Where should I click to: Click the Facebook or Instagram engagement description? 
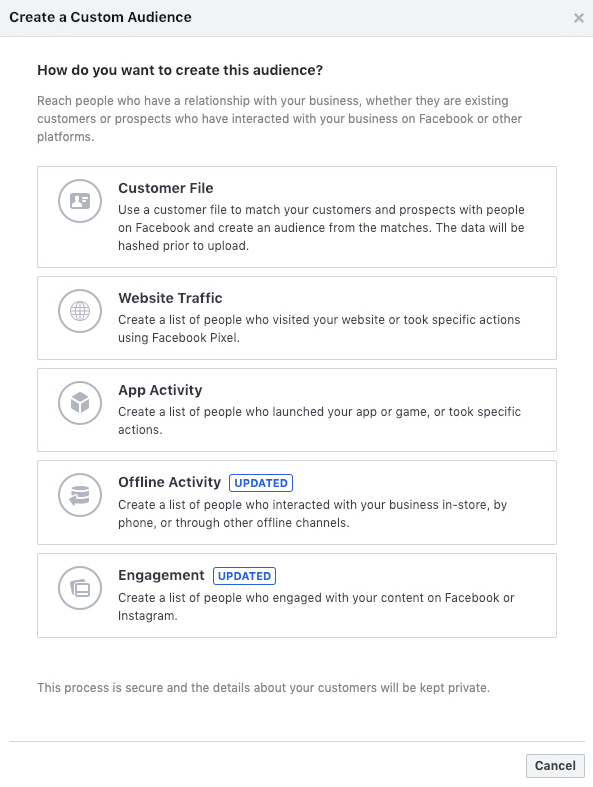[x=316, y=606]
